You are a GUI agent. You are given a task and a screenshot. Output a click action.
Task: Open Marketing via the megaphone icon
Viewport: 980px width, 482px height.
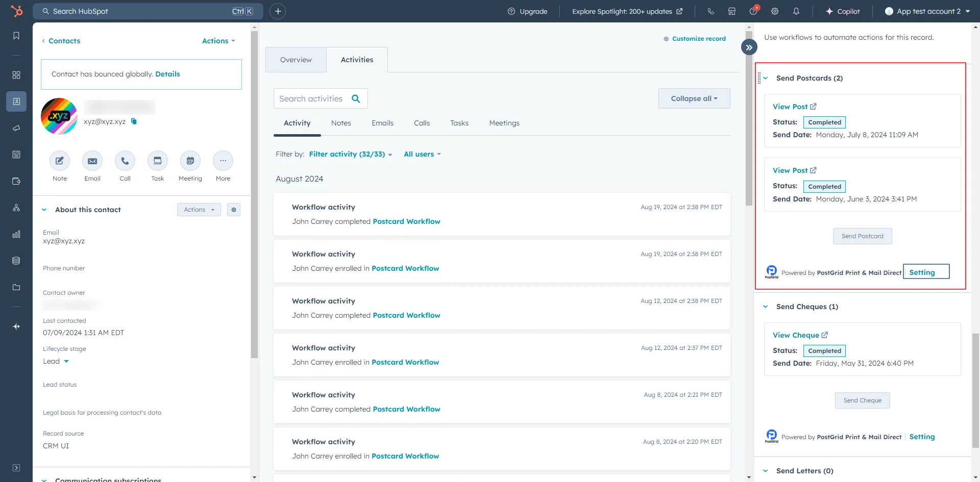click(16, 128)
